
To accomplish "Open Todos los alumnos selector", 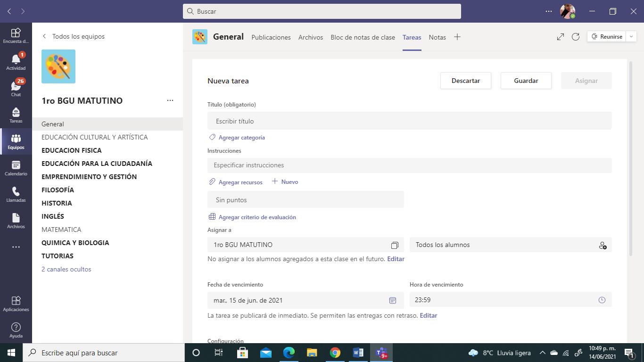I will 511,245.
